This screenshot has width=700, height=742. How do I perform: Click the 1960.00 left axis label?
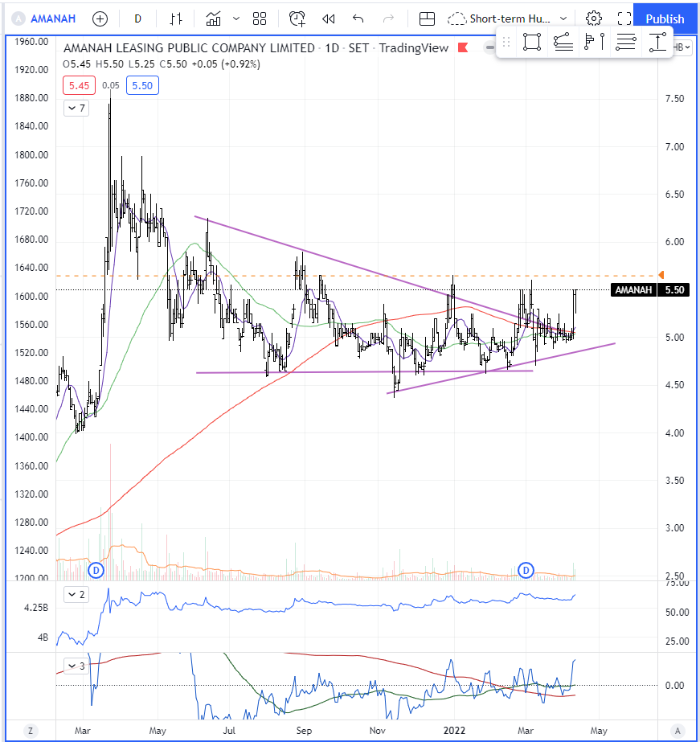[31, 42]
